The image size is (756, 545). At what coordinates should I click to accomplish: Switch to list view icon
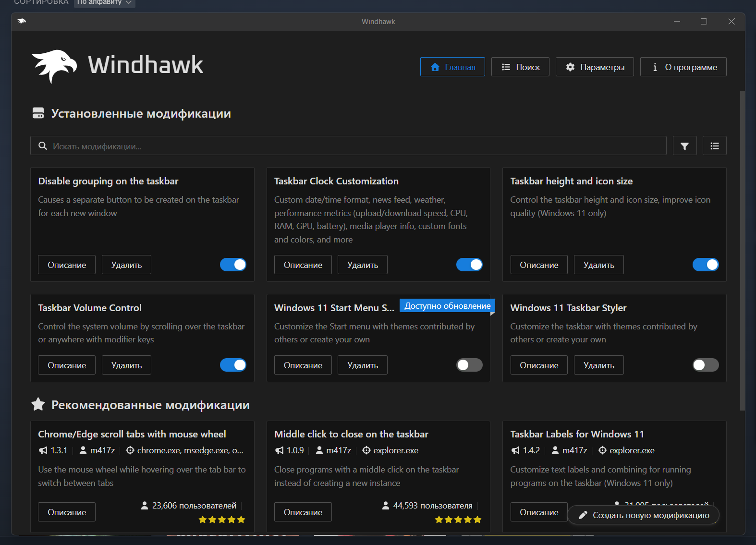pos(715,146)
